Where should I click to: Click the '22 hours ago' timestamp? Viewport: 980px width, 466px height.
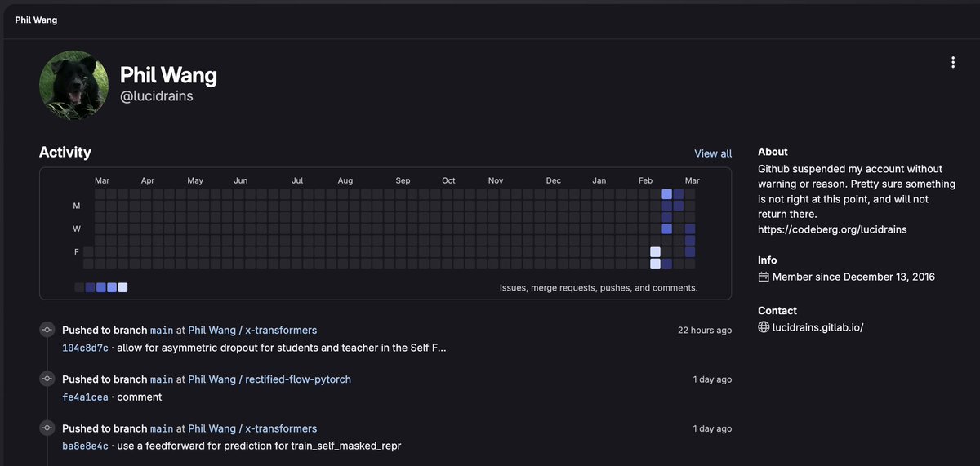coord(705,331)
